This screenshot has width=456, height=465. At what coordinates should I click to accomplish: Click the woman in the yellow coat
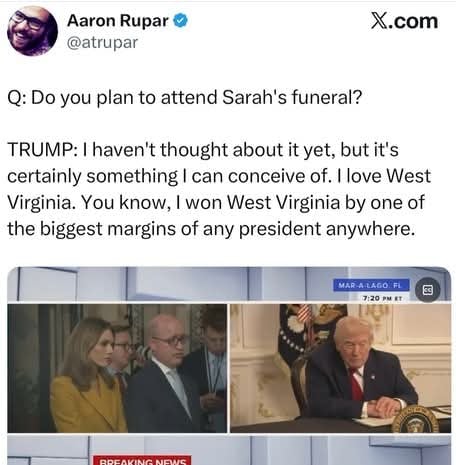coord(86,376)
